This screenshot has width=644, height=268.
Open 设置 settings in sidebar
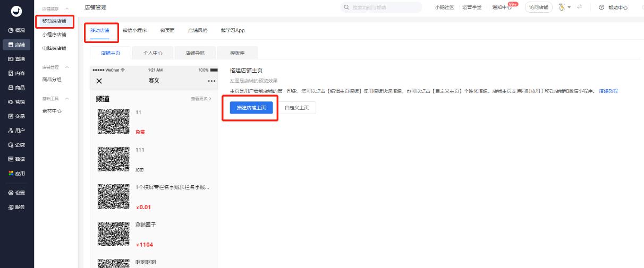pyautogui.click(x=16, y=193)
